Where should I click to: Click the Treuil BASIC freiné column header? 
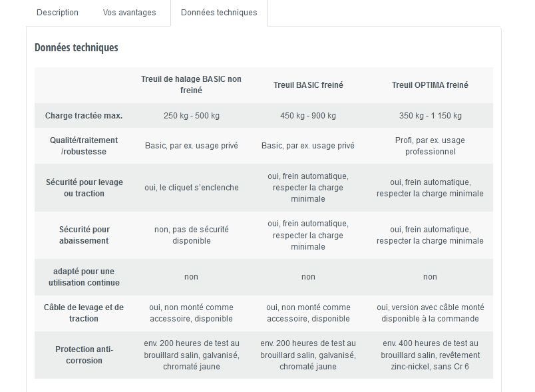308,85
